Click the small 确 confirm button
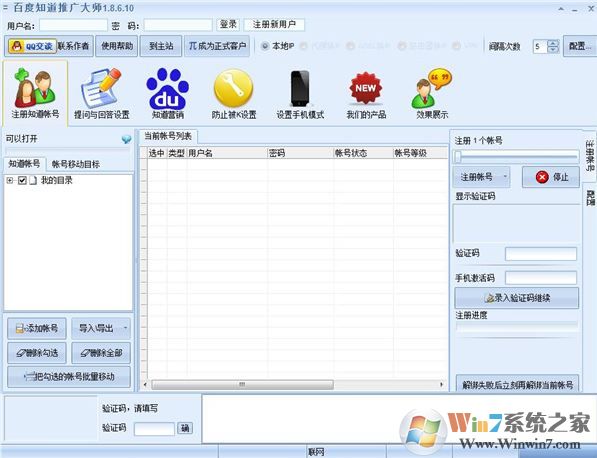The width and height of the screenshot is (597, 458). (x=185, y=428)
